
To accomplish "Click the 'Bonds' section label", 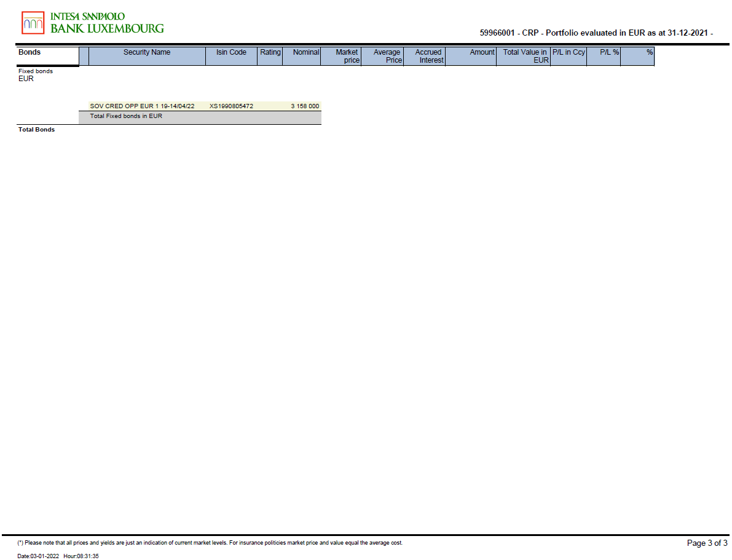I will [x=30, y=52].
